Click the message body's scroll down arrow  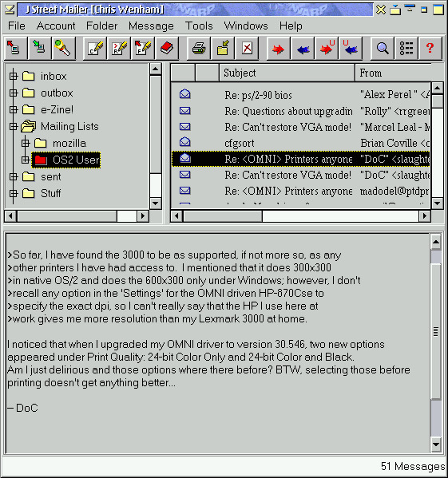[436, 444]
